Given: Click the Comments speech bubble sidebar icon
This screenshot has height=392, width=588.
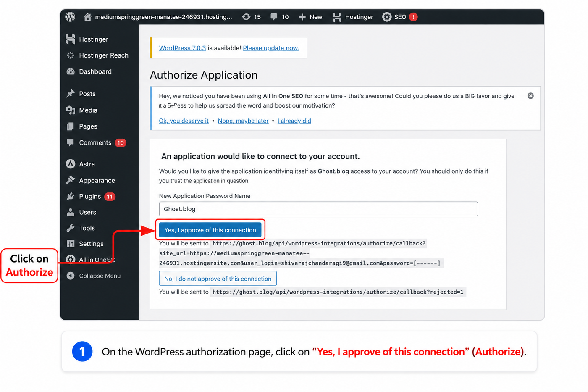Looking at the screenshot, I should click(71, 142).
